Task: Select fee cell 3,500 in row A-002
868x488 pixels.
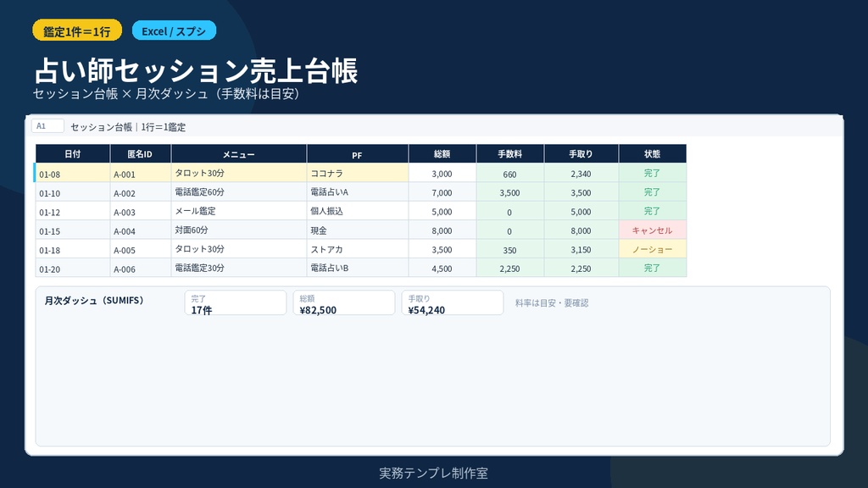Action: (x=509, y=192)
